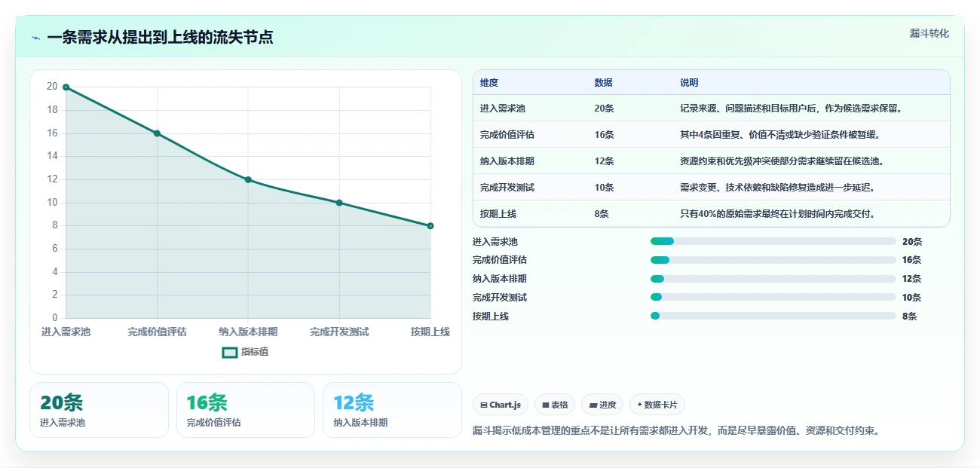Click the 完成价值评估 progress bar

[773, 260]
